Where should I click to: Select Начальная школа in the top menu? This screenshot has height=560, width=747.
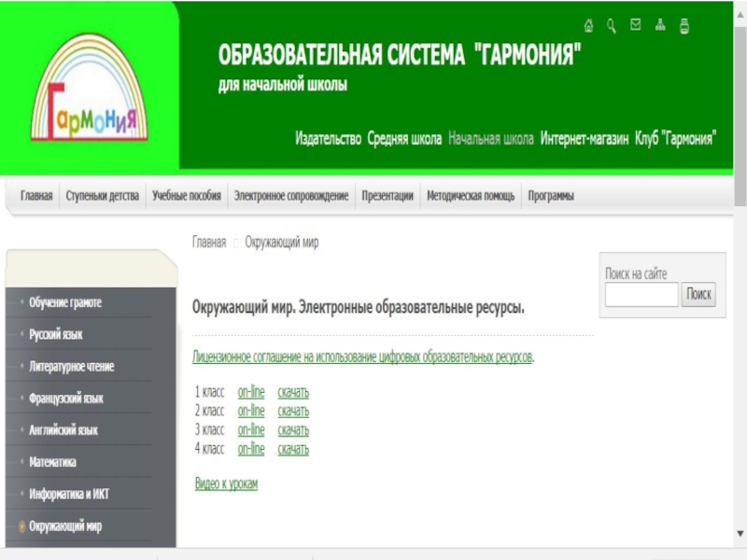point(491,138)
